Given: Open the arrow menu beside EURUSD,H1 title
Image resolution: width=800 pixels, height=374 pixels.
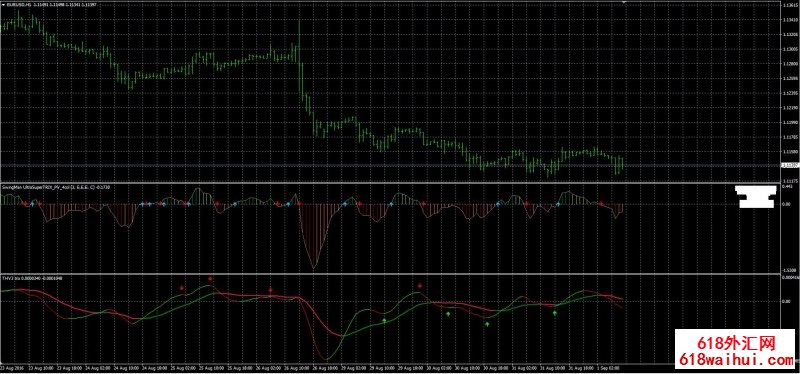Looking at the screenshot, I should pos(3,4).
